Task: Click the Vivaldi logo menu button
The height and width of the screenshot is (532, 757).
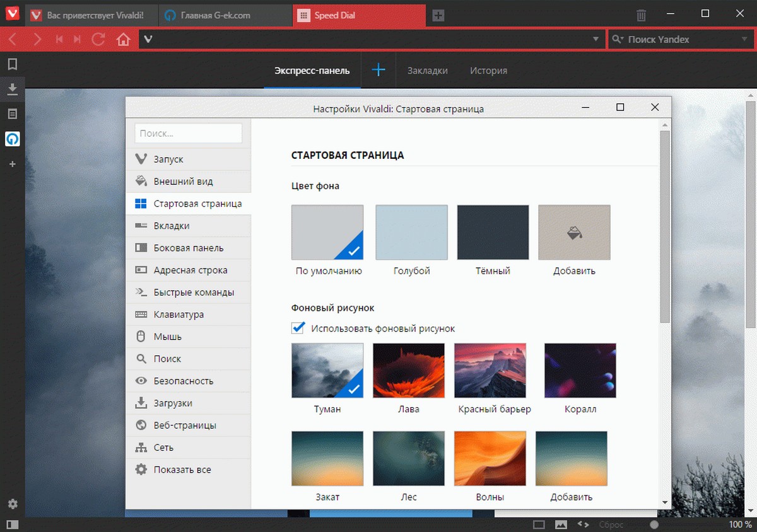Action: click(x=12, y=14)
